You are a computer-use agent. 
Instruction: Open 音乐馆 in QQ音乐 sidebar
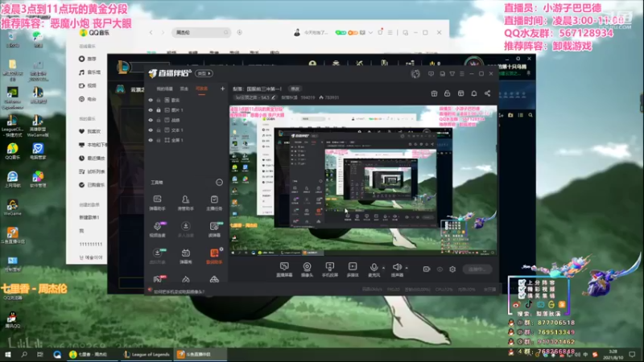[89, 72]
